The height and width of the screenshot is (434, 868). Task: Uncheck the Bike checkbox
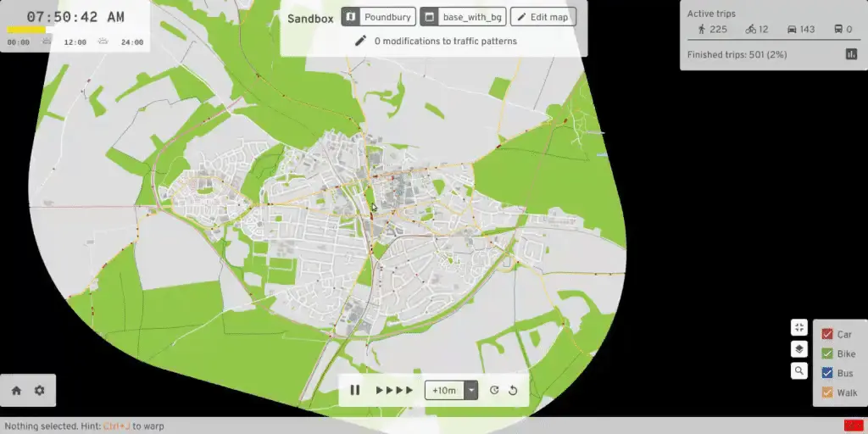pyautogui.click(x=827, y=353)
